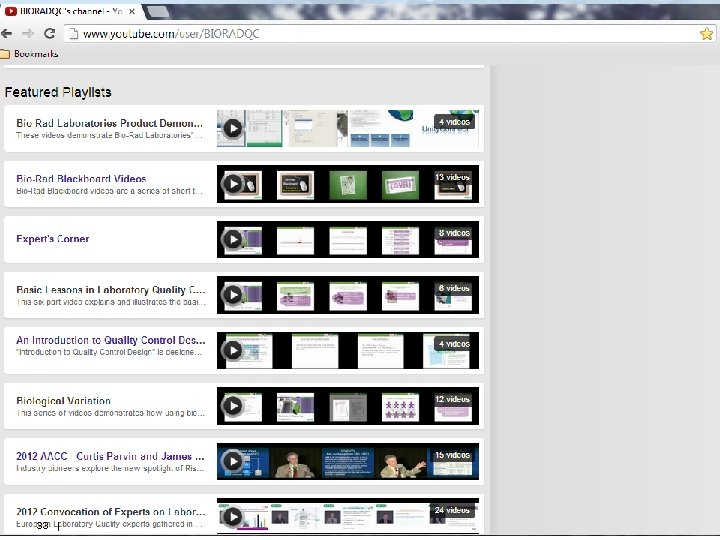Open the Expert's Corner playlist link

click(x=52, y=239)
